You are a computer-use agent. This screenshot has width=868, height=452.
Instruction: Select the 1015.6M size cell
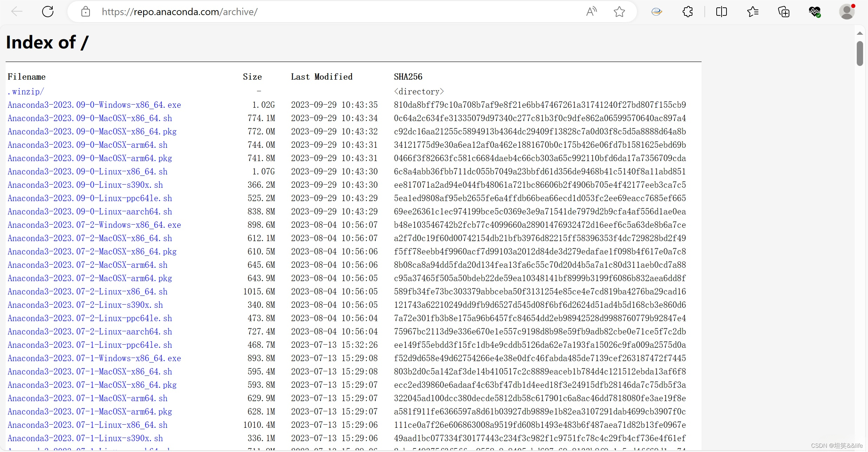click(x=259, y=292)
